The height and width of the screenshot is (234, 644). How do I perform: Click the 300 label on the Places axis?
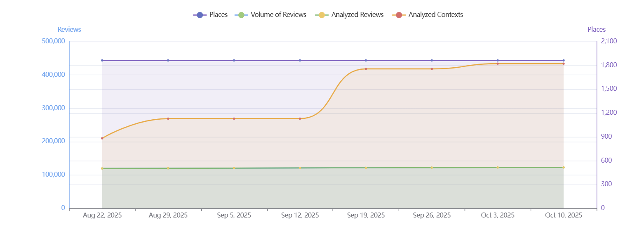pos(606,184)
